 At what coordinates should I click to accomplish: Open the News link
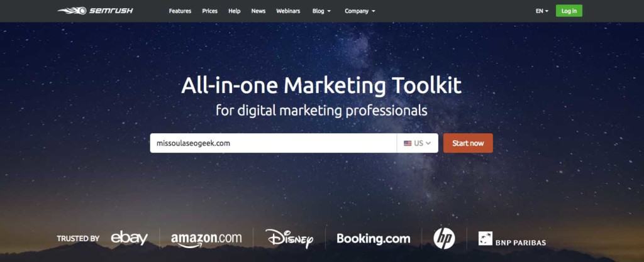258,11
